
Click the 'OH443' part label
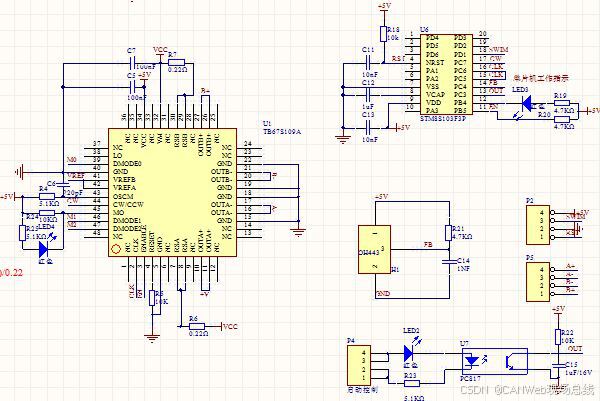tap(369, 253)
